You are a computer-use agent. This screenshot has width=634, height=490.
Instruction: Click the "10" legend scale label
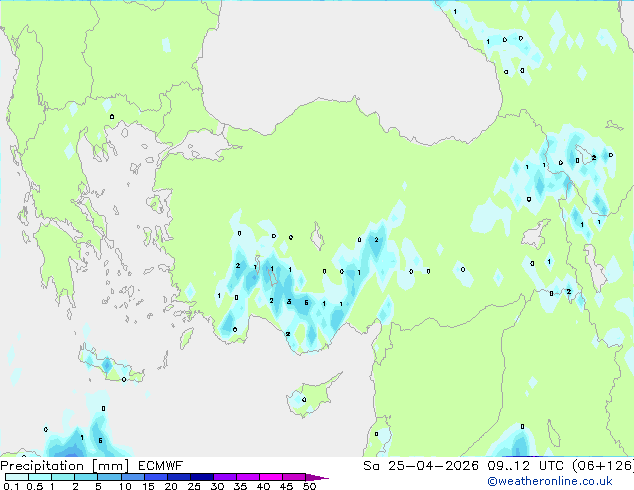tap(125, 486)
